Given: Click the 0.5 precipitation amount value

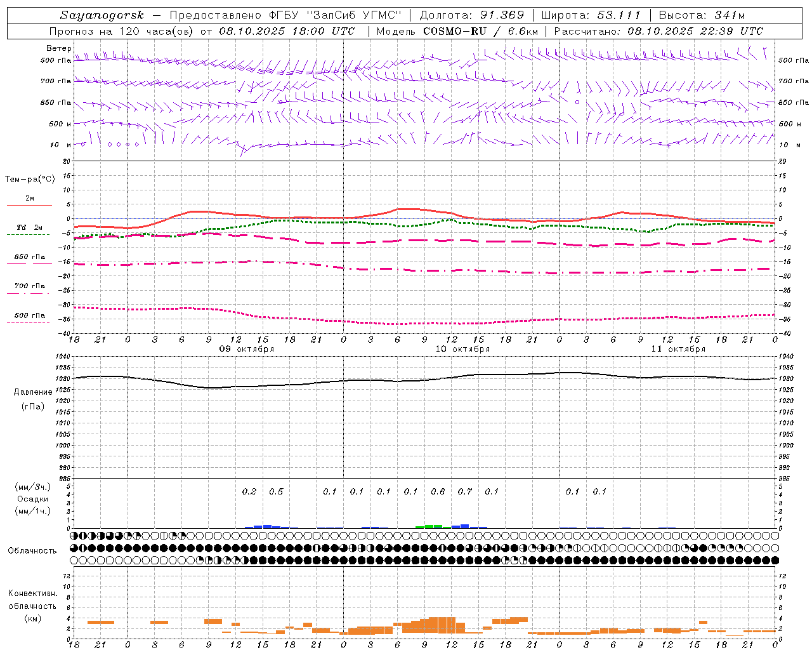Looking at the screenshot, I should point(276,491).
